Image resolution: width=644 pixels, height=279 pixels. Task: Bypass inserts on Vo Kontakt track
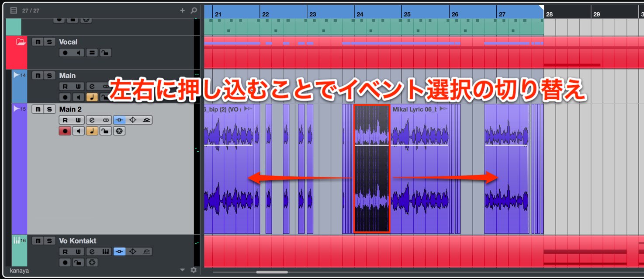click(x=120, y=251)
